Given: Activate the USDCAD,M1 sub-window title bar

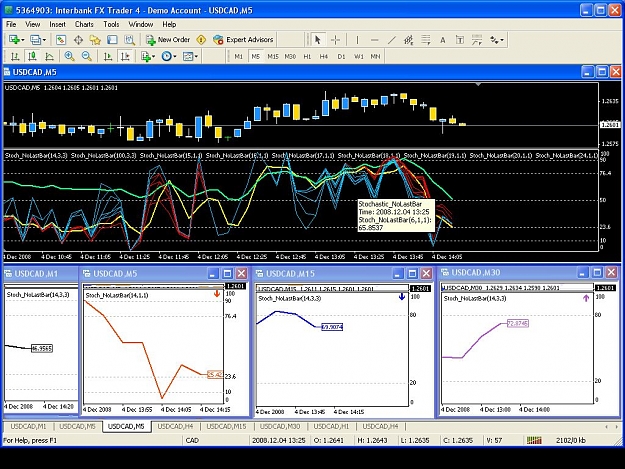Looking at the screenshot, I should (40, 273).
